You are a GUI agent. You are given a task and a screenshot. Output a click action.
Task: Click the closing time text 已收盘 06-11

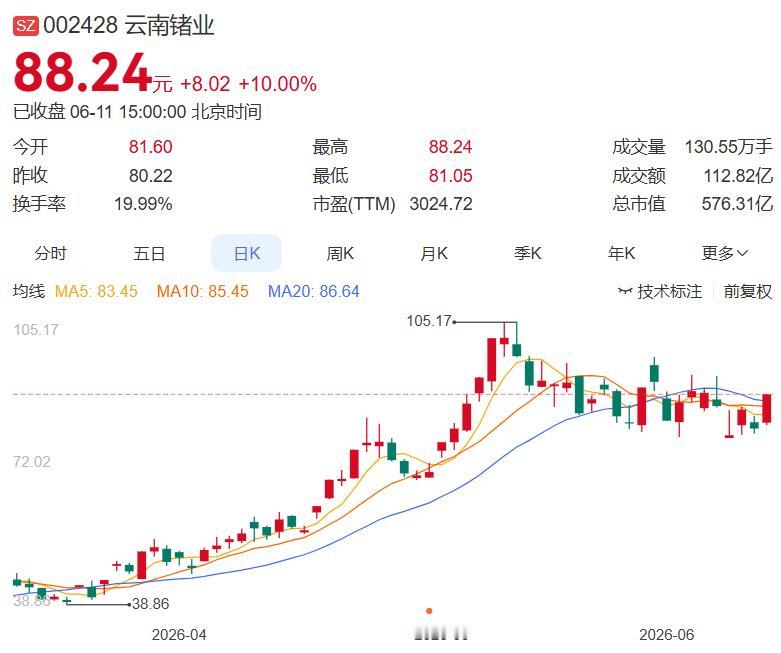click(x=63, y=112)
